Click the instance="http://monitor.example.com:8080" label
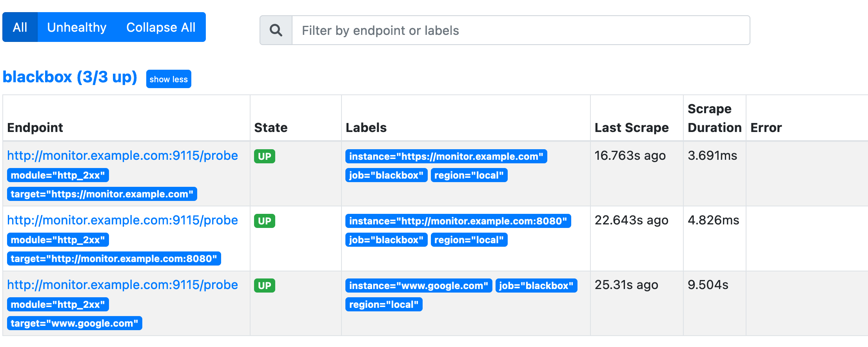Screen dimensions: 868x347 click(x=458, y=221)
